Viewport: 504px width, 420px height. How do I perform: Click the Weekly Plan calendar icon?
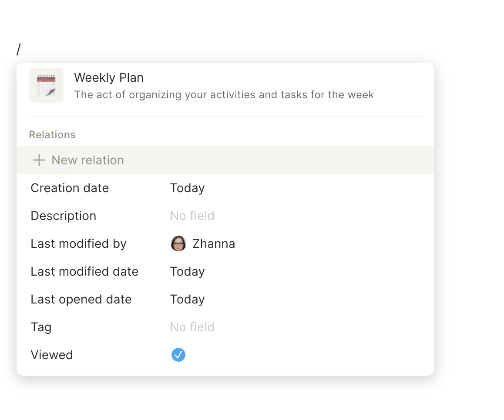46,85
